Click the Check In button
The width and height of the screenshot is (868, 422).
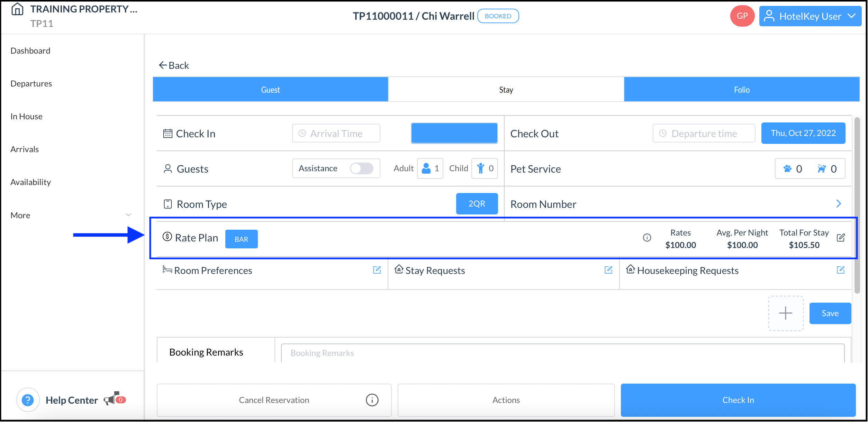[738, 399]
